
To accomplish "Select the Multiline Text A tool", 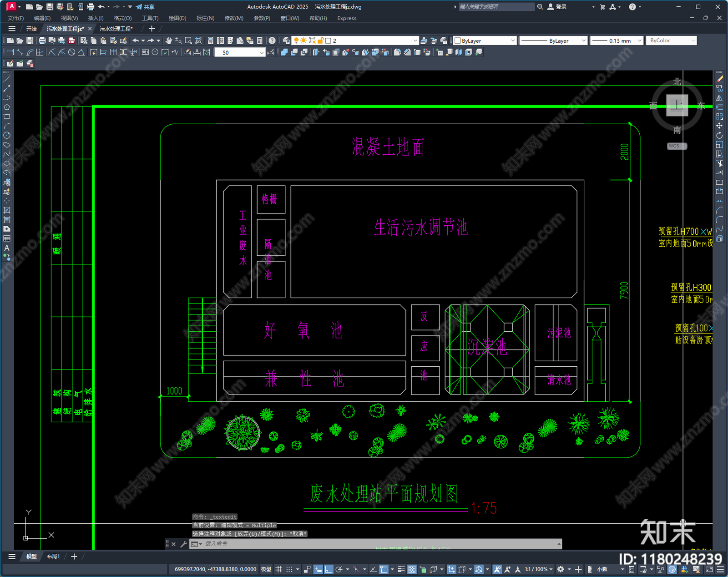I will 7,248.
